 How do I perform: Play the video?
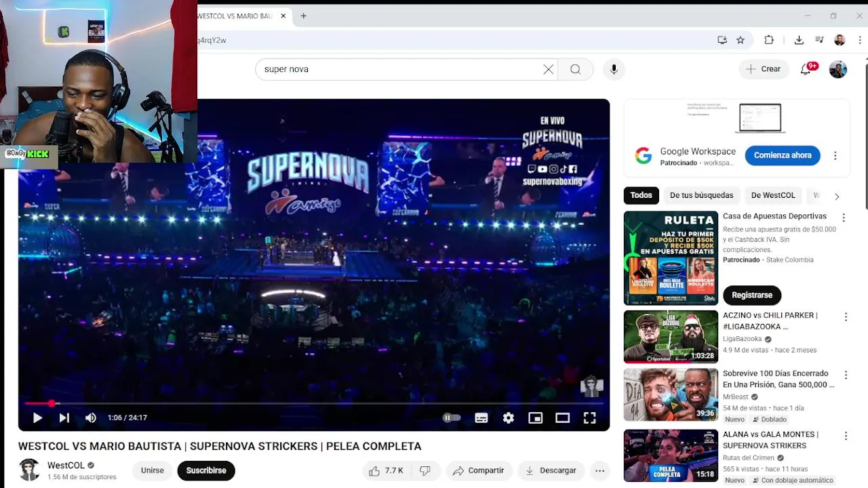(37, 418)
